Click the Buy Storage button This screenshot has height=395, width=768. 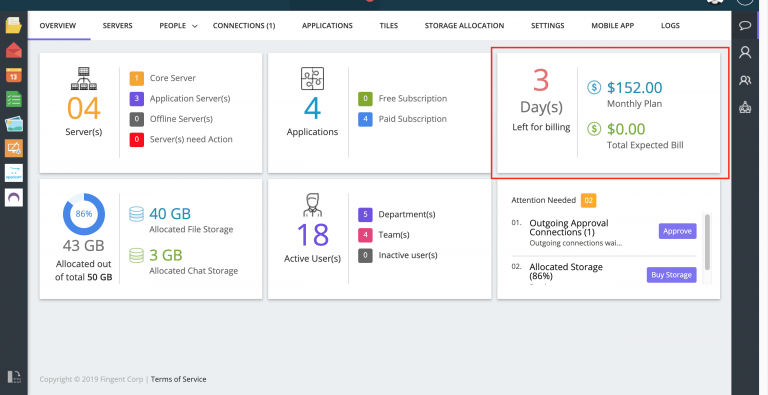click(x=672, y=274)
